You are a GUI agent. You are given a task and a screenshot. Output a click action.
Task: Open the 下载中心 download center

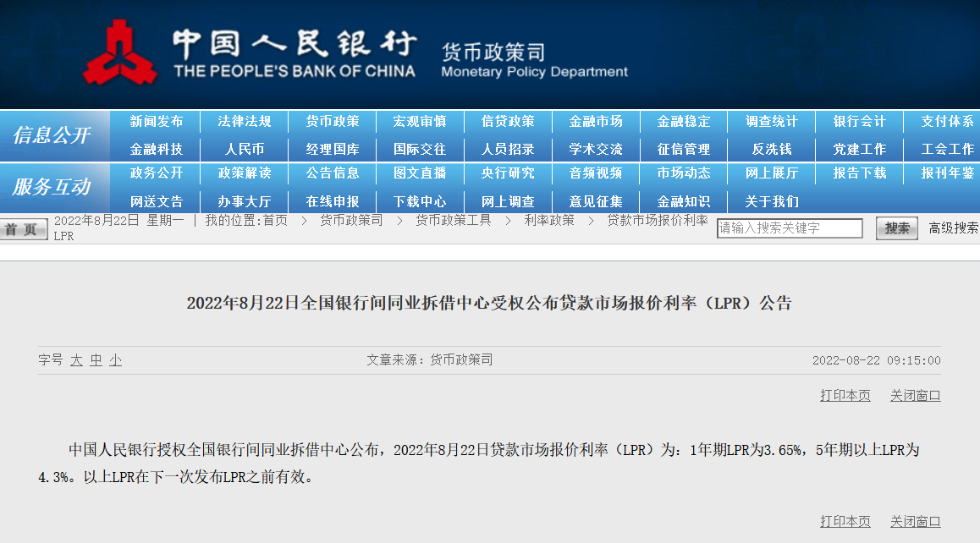pos(422,201)
